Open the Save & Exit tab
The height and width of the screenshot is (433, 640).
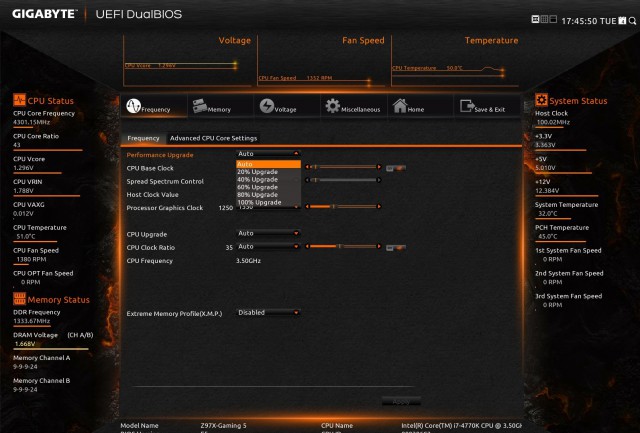[x=487, y=106]
